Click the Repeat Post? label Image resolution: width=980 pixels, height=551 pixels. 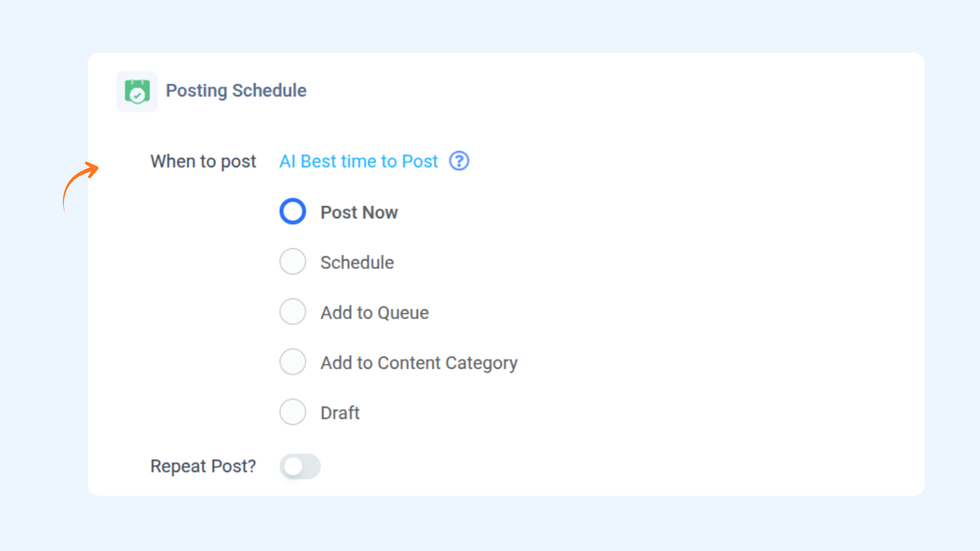pyautogui.click(x=203, y=466)
